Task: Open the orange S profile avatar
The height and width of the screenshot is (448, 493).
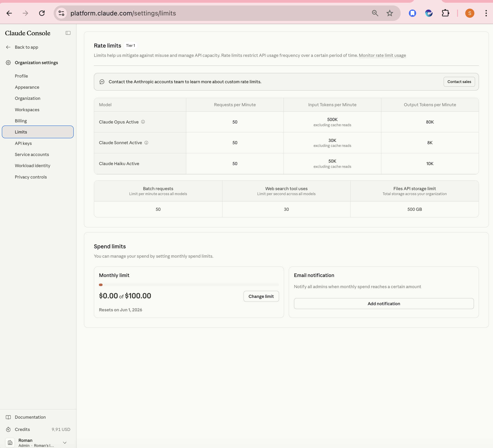Action: point(470,13)
